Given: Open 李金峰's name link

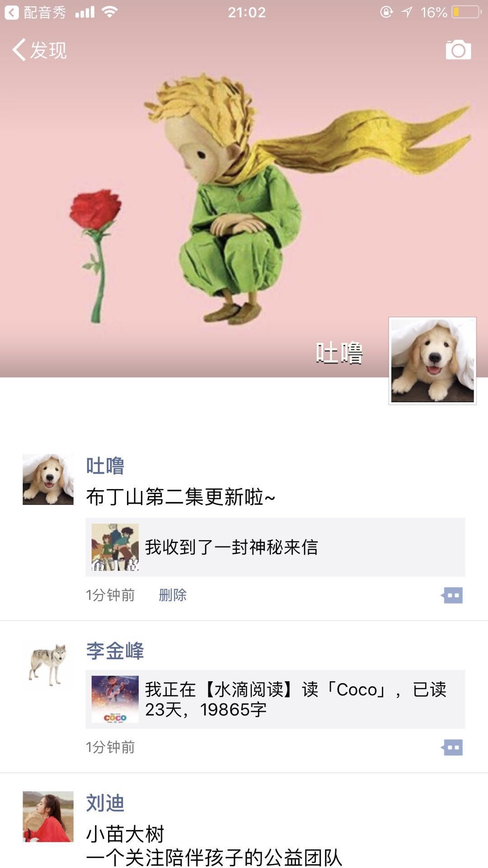Looking at the screenshot, I should [x=115, y=651].
